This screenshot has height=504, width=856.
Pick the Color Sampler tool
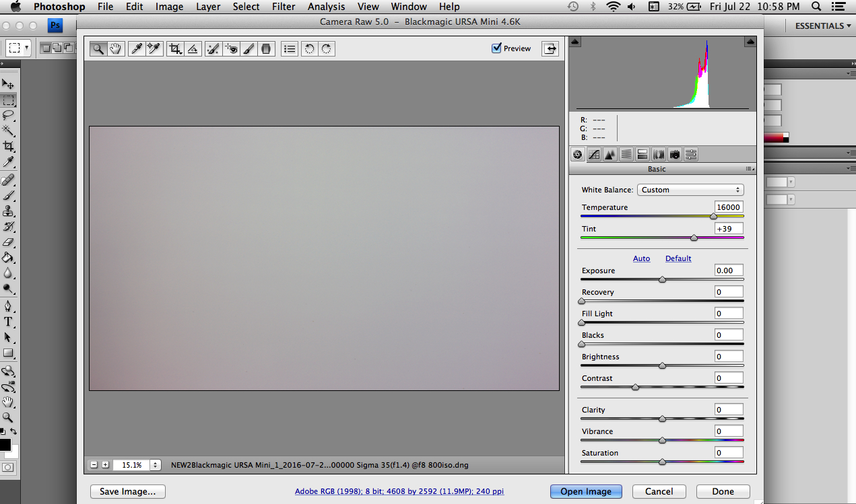155,48
